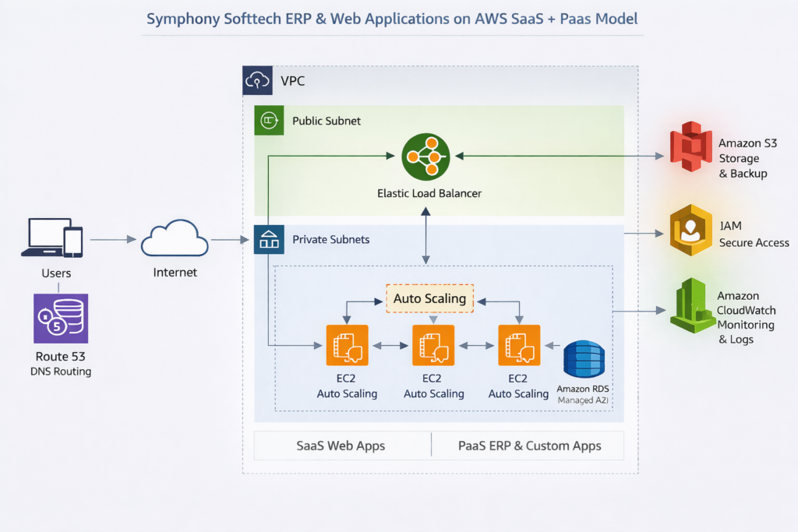Click the Elastic Load Balancer text label

click(429, 192)
